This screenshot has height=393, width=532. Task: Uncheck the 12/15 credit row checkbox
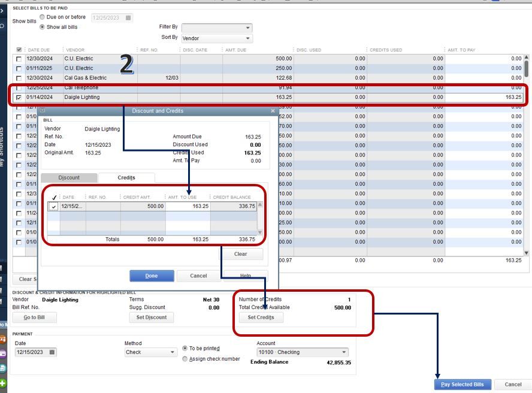[x=53, y=206]
